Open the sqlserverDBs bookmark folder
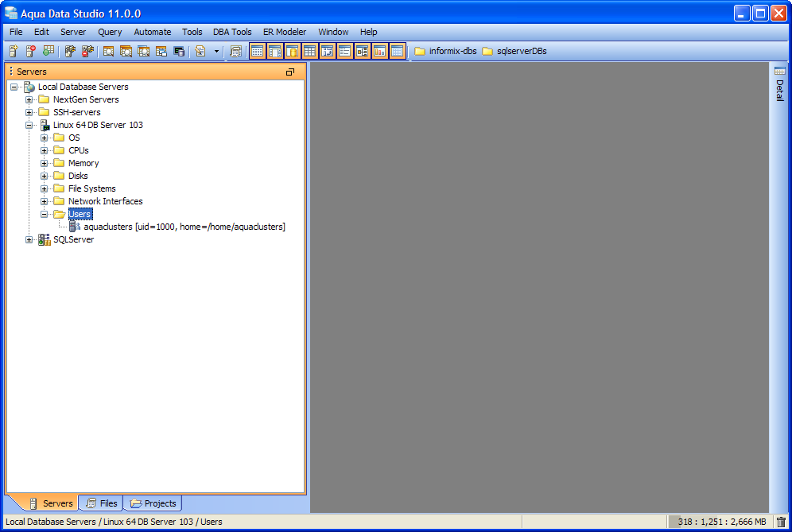Image resolution: width=792 pixels, height=532 pixels. (514, 51)
